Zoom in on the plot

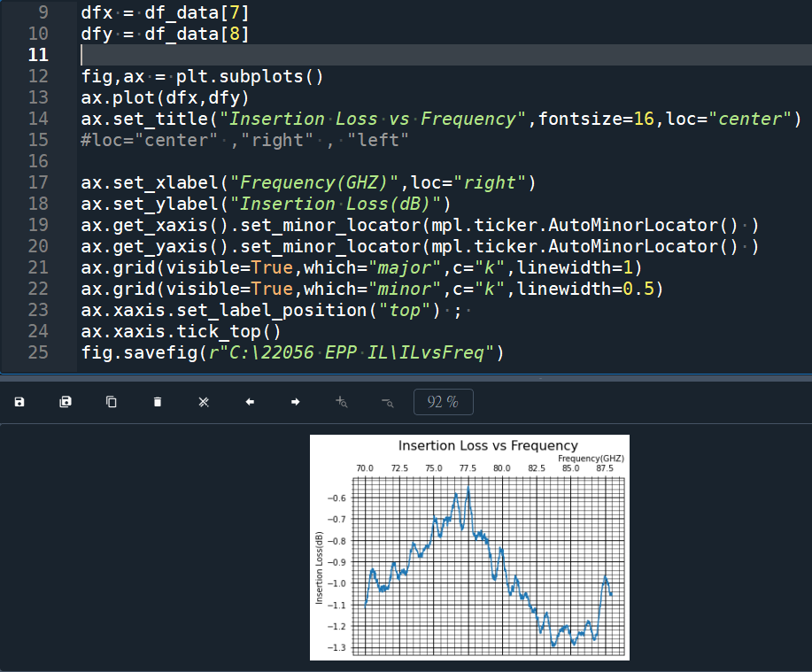[x=341, y=401]
